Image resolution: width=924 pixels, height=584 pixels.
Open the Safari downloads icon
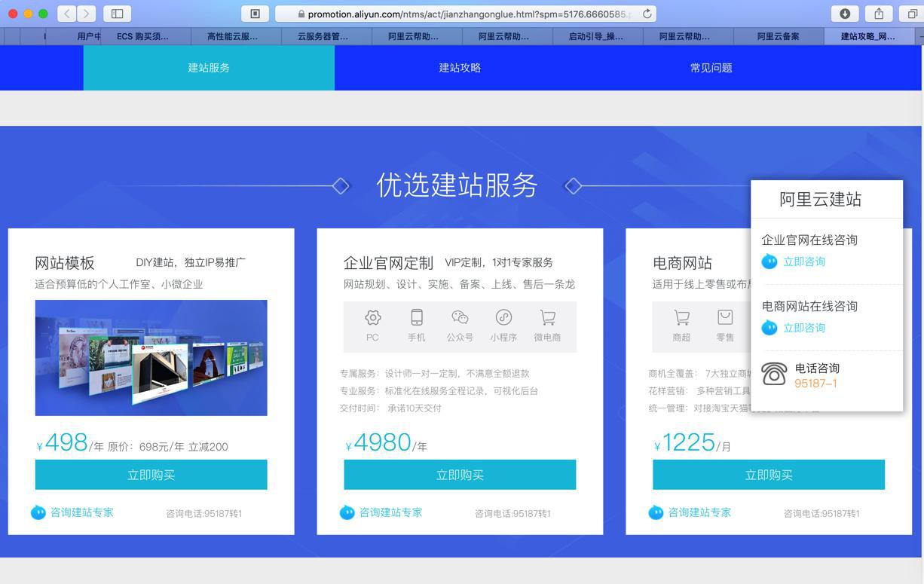[845, 14]
